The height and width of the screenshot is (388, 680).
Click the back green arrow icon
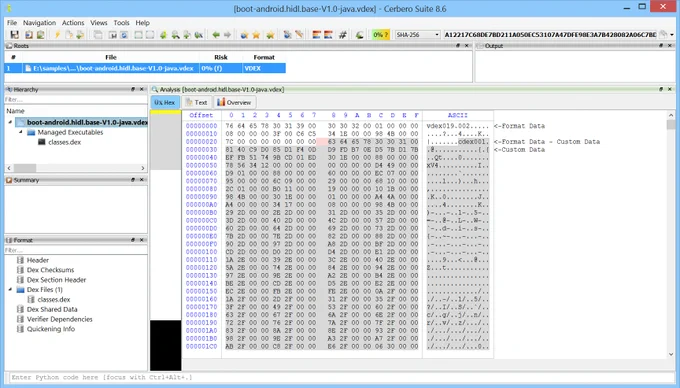pyautogui.click(x=216, y=35)
